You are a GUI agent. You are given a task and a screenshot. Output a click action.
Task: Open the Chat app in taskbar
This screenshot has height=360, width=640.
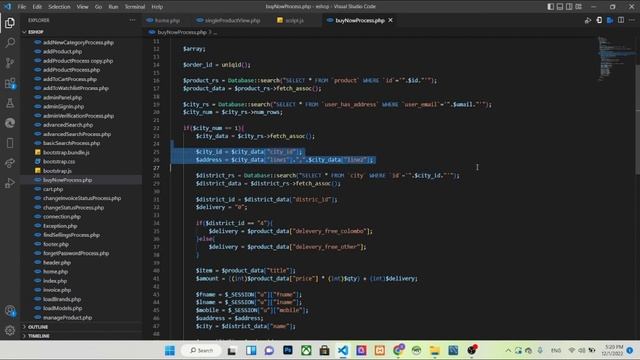click(x=269, y=350)
